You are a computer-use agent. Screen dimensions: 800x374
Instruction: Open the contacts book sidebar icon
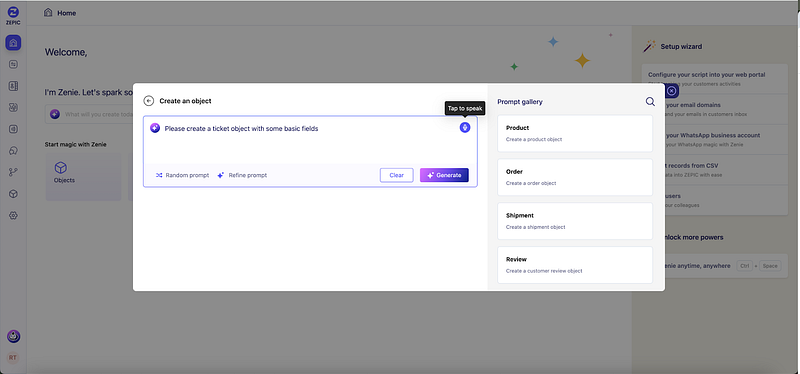[x=13, y=86]
